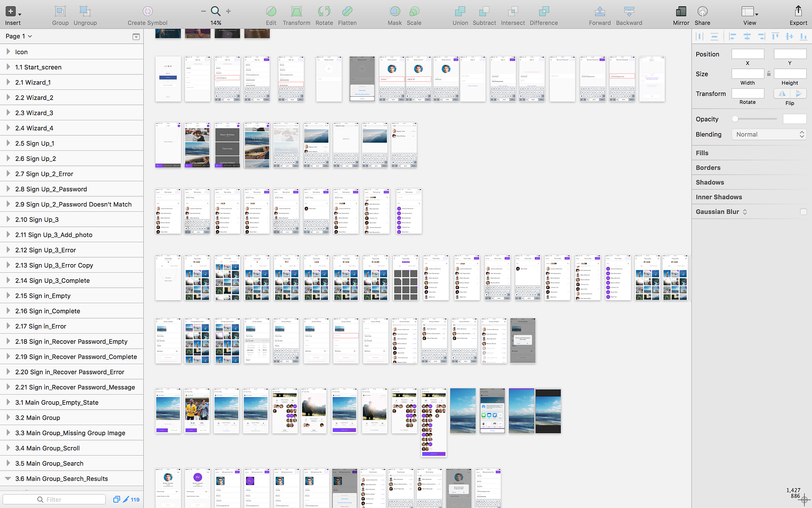Toggle the layer filter slice icon
Screen dimensions: 812x508
coord(126,499)
